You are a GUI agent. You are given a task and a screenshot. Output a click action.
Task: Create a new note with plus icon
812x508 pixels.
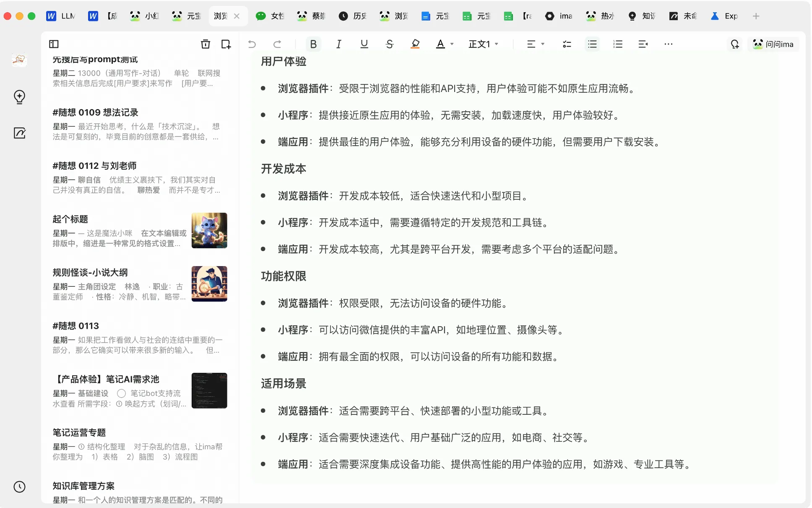[x=226, y=44]
